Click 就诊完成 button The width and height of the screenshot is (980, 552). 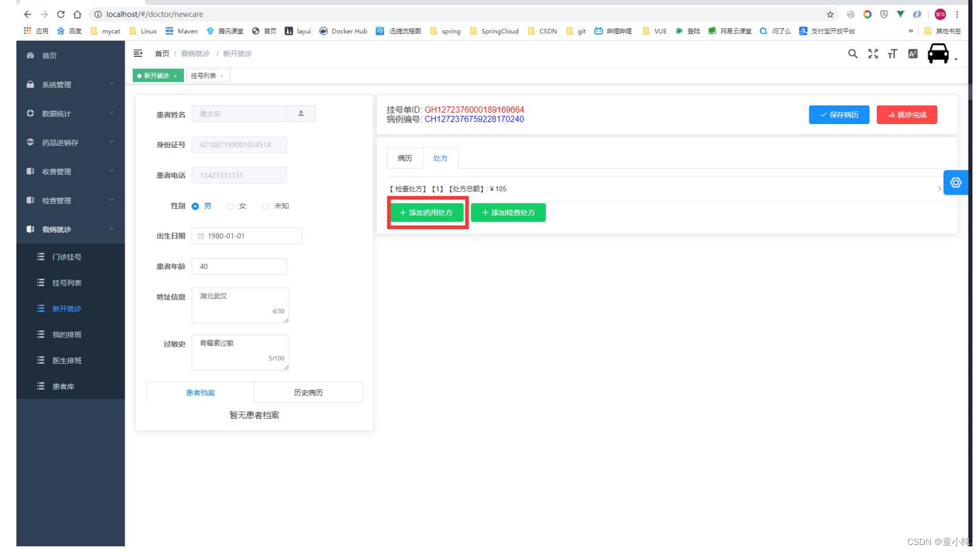click(907, 115)
